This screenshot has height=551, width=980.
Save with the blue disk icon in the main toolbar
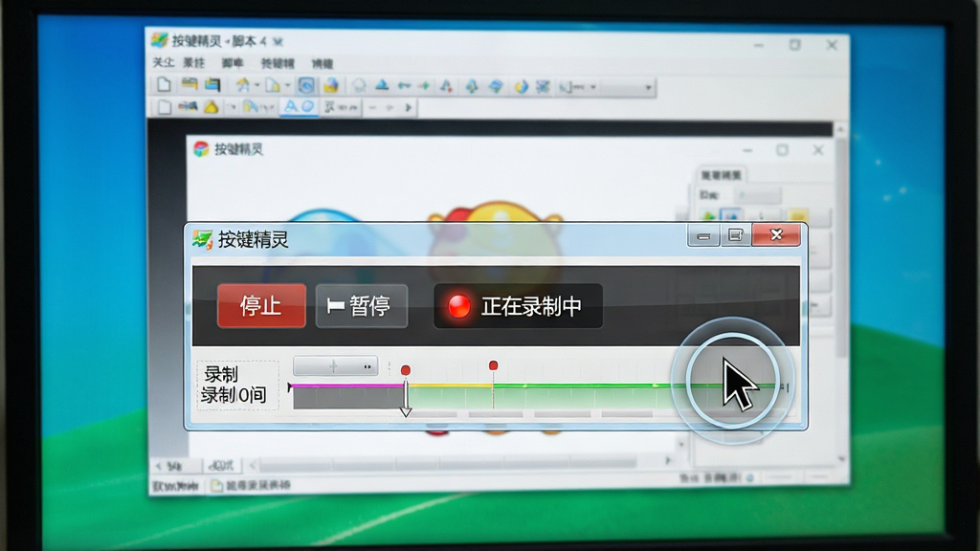pos(213,85)
